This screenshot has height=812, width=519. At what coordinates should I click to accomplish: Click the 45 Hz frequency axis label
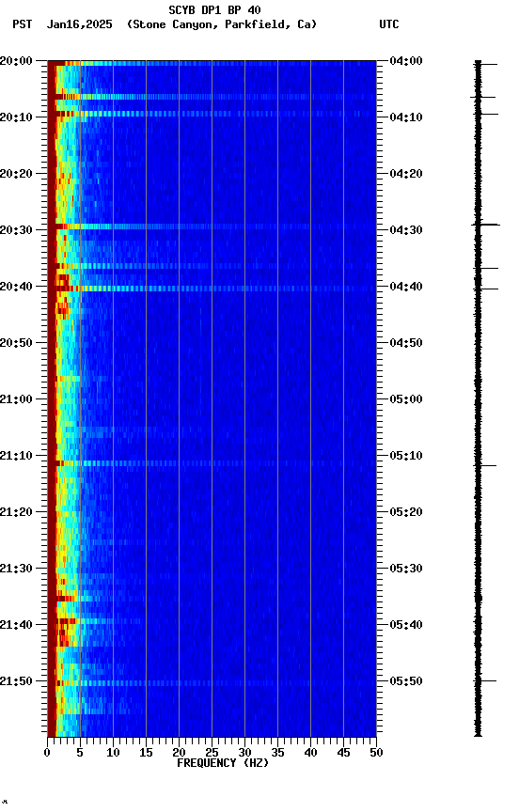click(x=343, y=753)
